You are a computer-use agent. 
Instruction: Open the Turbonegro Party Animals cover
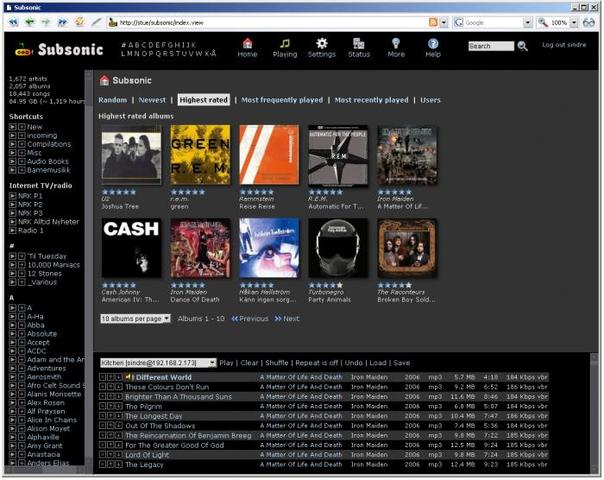(x=338, y=248)
